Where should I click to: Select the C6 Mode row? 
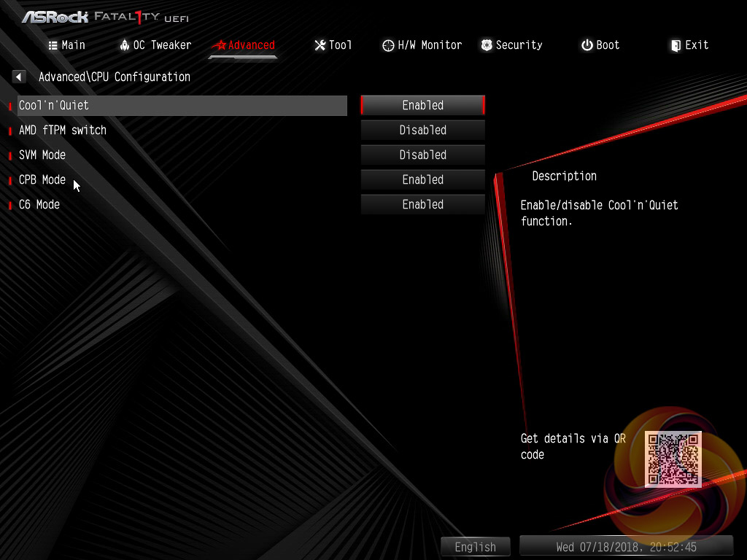[182, 204]
